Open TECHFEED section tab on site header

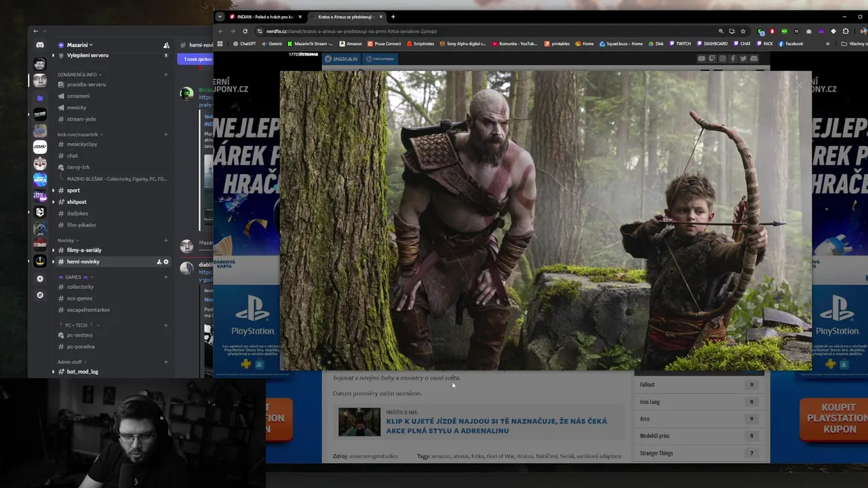380,59
